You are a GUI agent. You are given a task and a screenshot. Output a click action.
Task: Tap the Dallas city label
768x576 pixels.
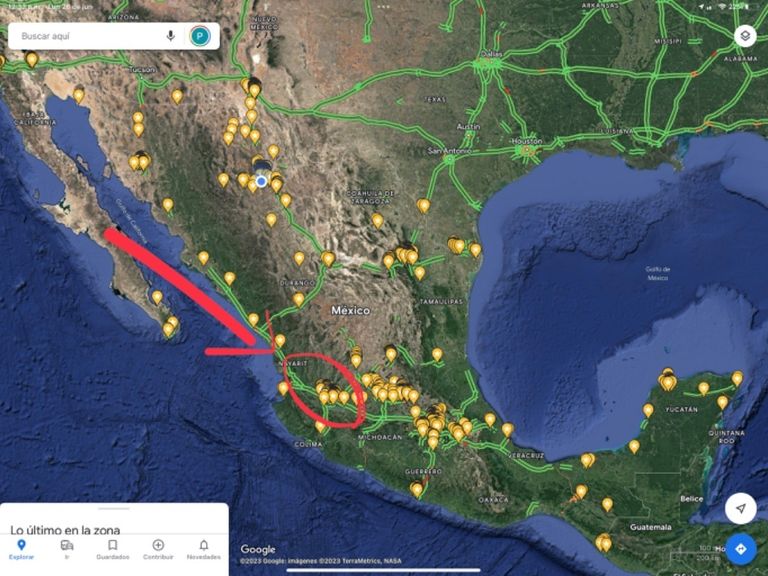(x=491, y=53)
